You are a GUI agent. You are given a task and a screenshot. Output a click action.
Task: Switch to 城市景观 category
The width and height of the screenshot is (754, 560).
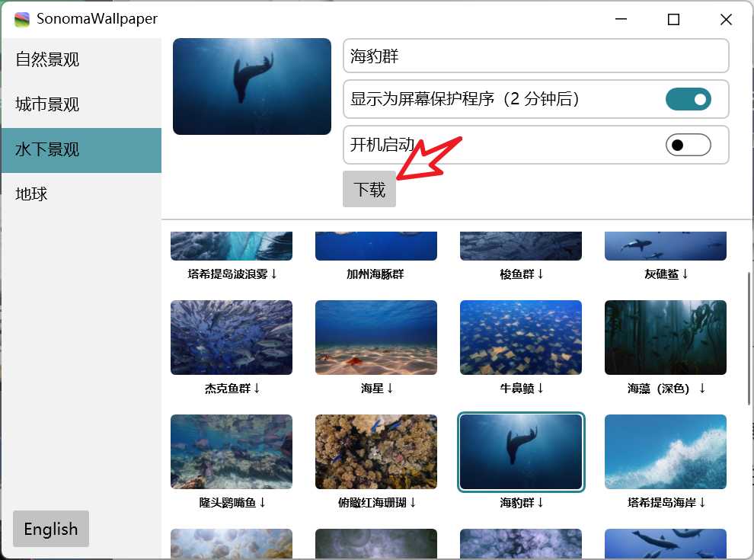tap(81, 104)
